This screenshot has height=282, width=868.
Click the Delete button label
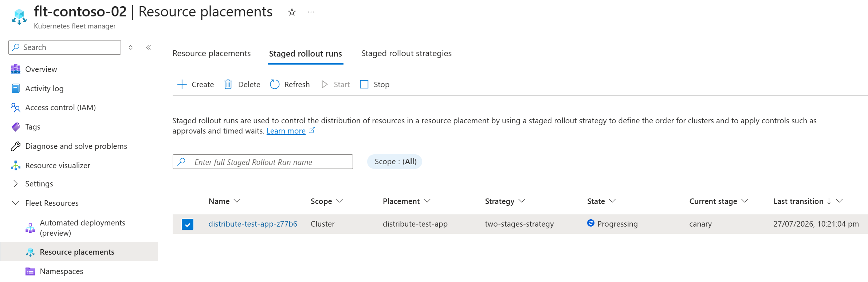(249, 84)
